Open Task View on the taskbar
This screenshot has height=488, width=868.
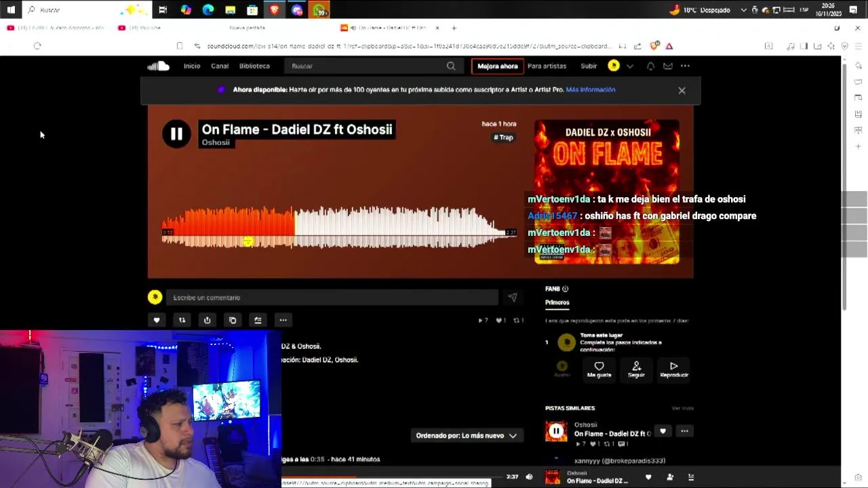click(x=163, y=9)
